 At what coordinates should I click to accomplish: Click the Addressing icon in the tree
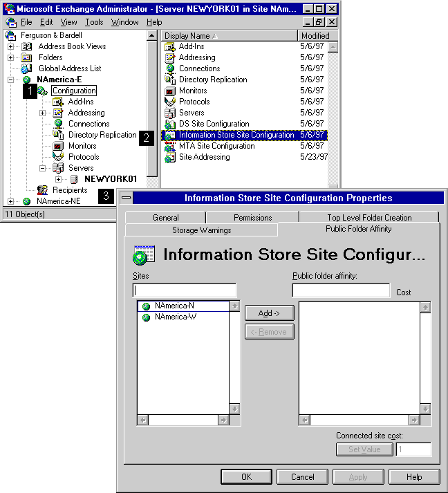tap(58, 113)
